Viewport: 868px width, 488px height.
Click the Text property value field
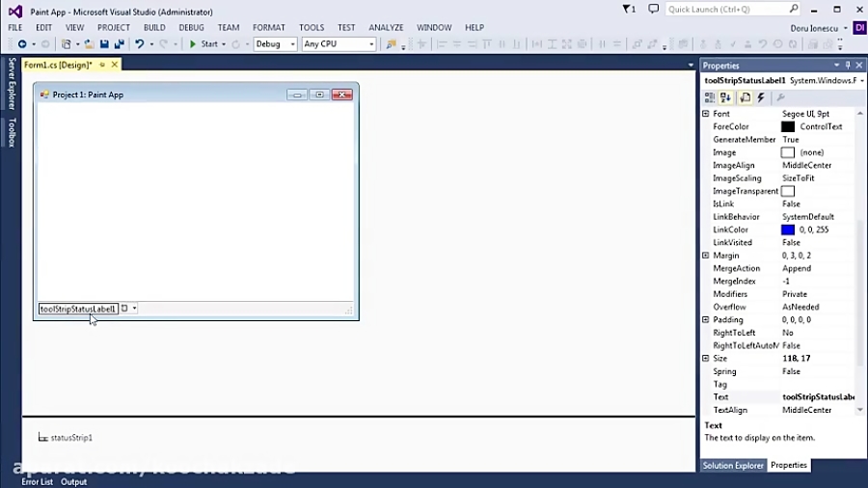pos(818,397)
